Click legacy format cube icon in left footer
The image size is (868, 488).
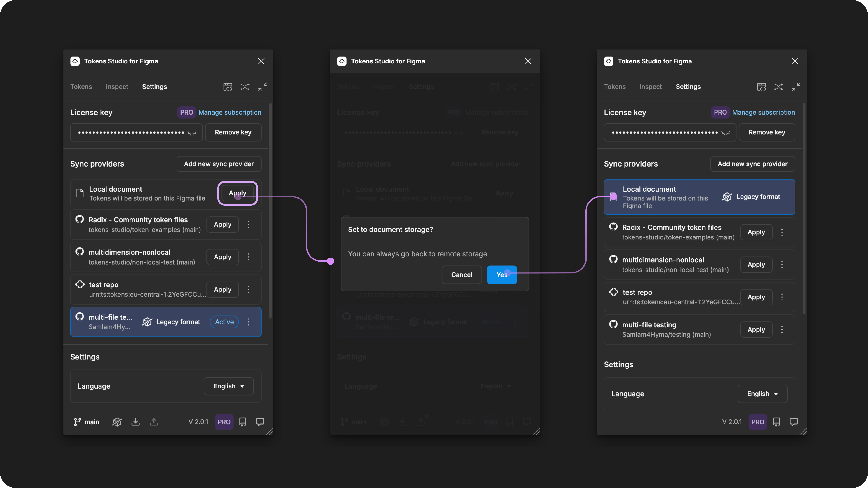coord(117,422)
